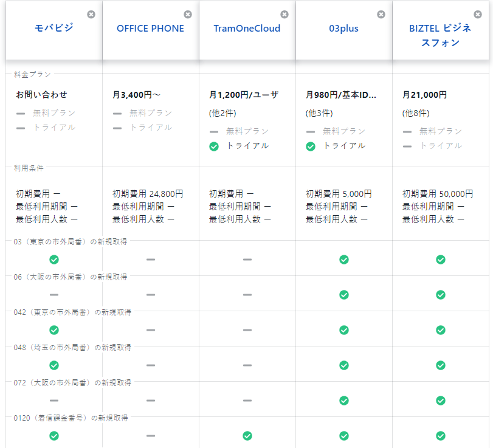Click BIZTEL's checkmark for 06 Osaka area code
Image resolution: width=493 pixels, height=448 pixels.
[x=441, y=295]
